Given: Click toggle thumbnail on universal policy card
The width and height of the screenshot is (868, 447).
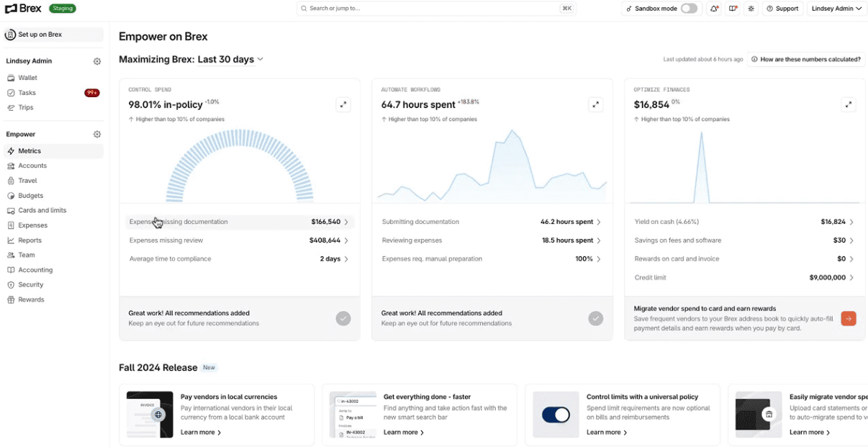Looking at the screenshot, I should tap(556, 415).
